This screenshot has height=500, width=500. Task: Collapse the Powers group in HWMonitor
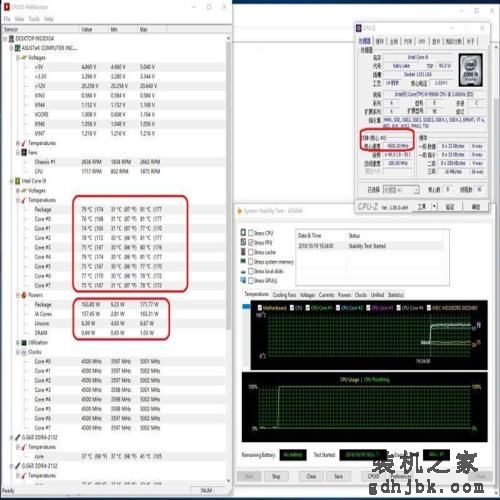click(18, 295)
